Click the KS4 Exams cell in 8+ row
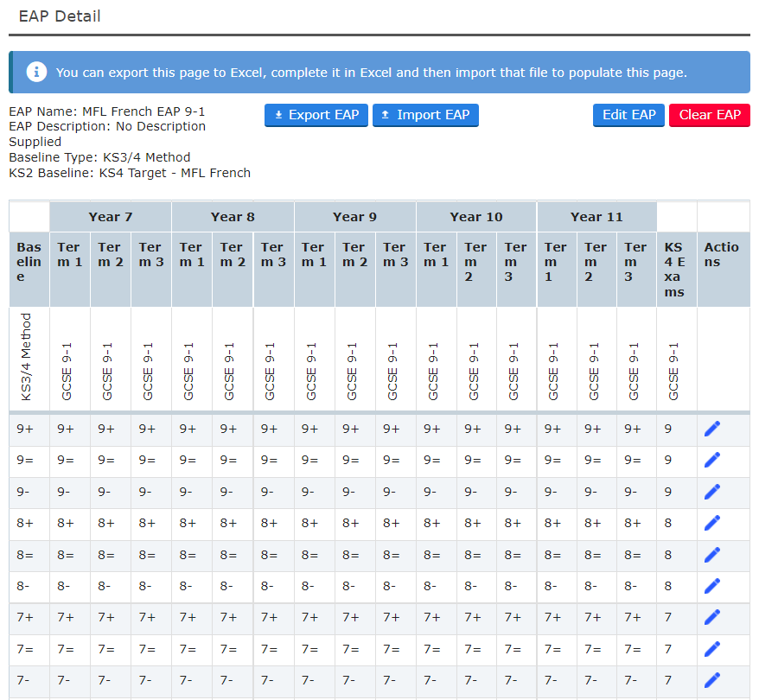759x700 pixels. (668, 523)
